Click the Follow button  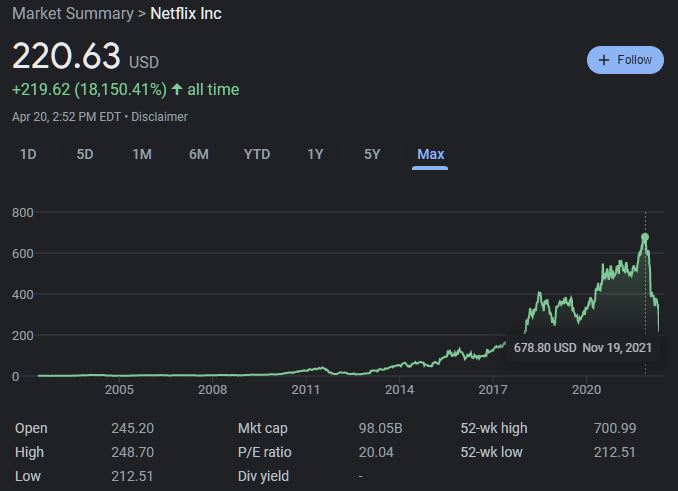click(625, 60)
